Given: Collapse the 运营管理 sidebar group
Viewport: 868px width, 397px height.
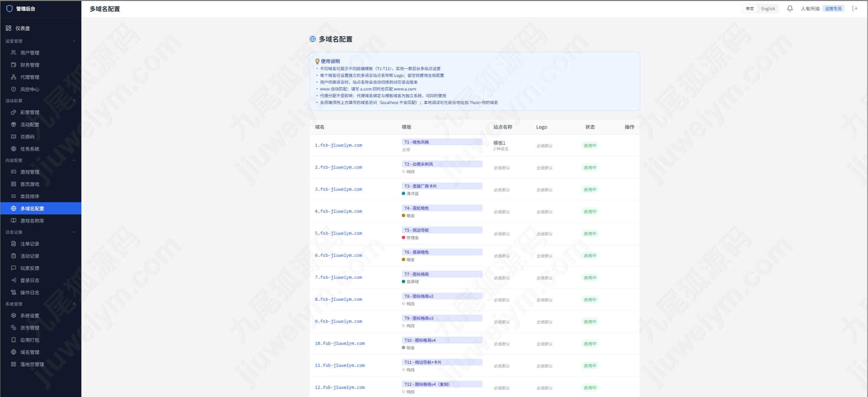Looking at the screenshot, I should pos(74,41).
